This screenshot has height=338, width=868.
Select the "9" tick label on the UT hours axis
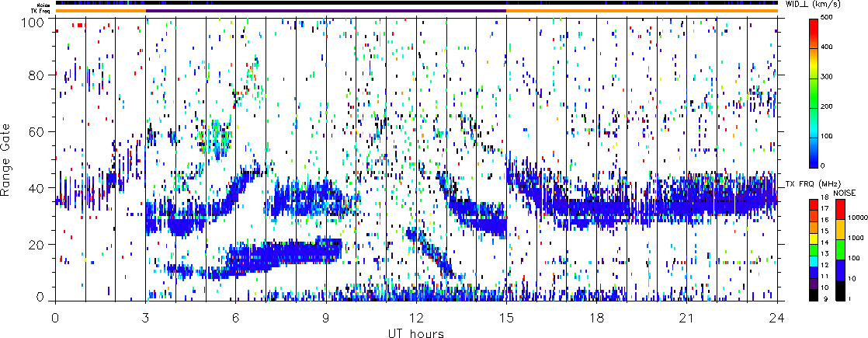click(x=327, y=316)
